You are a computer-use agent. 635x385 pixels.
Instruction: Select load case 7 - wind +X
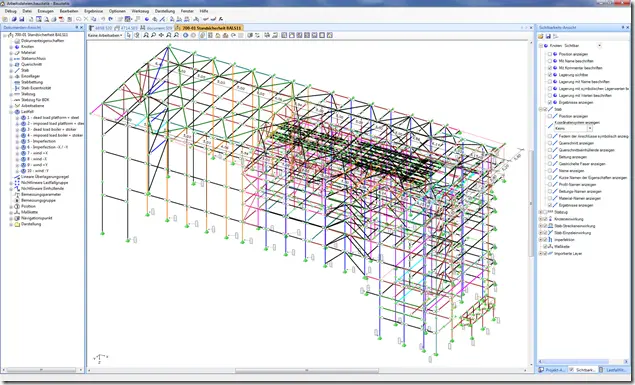[x=37, y=153]
